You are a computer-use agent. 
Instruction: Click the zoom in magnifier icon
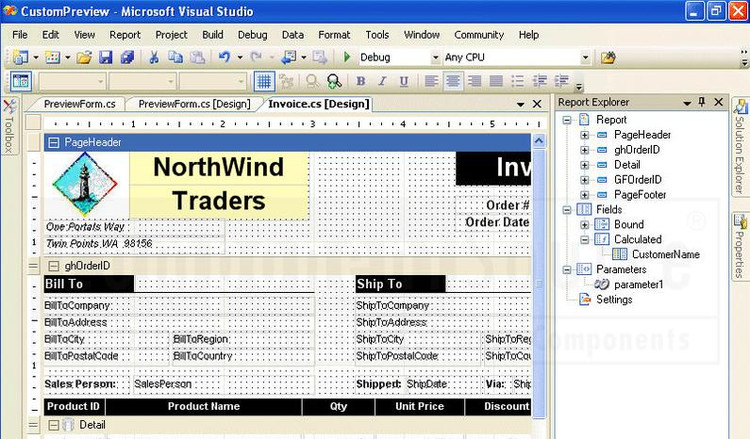coord(334,81)
